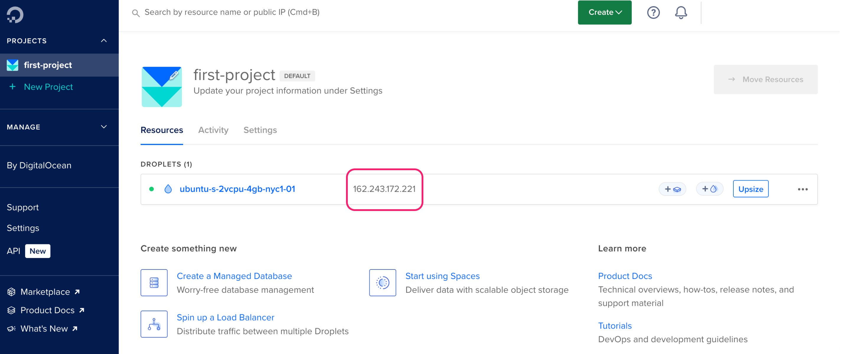Select the Activity tab
Viewport: 868px width, 354px height.
(213, 130)
